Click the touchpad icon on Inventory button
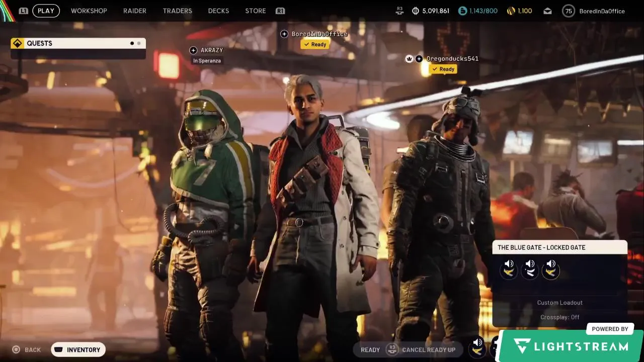This screenshot has height=362, width=644. 58,349
